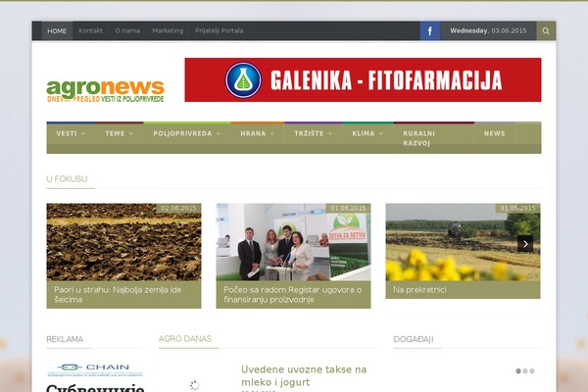
Task: Click the 01.06.2015 date badge
Action: point(348,208)
